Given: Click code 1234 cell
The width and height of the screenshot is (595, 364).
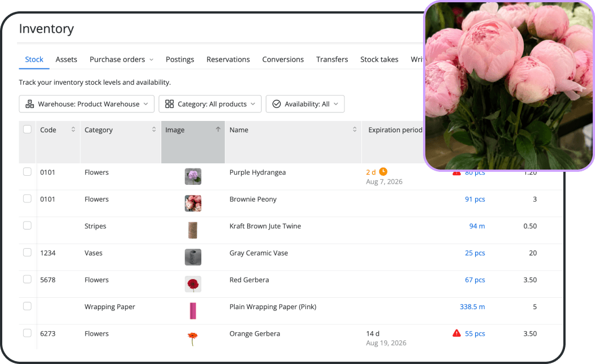Looking at the screenshot, I should [48, 253].
